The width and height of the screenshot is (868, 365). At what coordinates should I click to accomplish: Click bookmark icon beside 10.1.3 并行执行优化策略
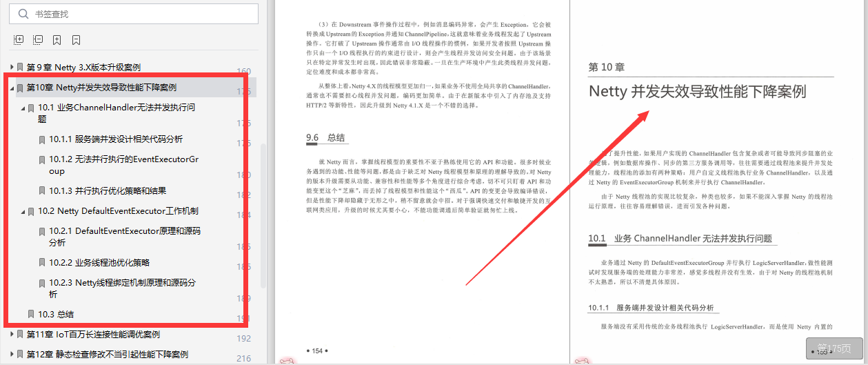(42, 191)
